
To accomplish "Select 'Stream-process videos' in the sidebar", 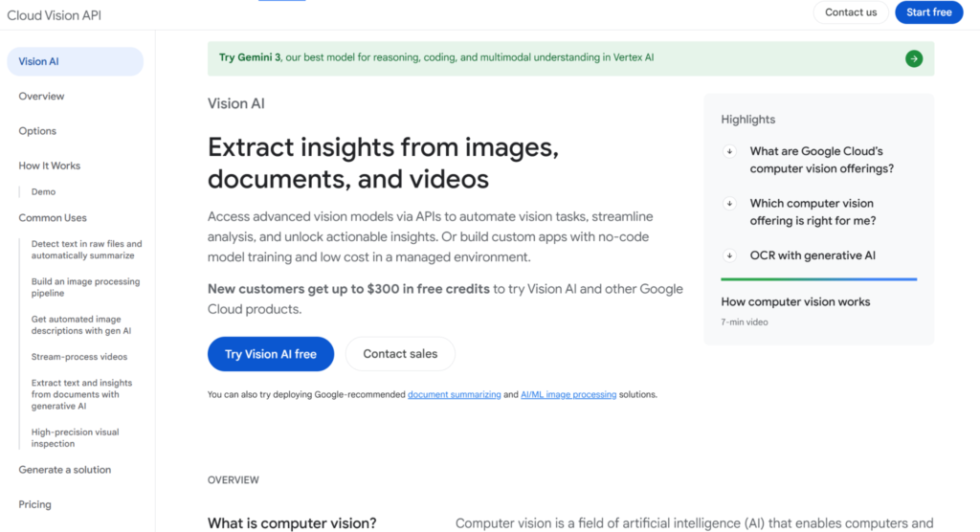I will (79, 357).
